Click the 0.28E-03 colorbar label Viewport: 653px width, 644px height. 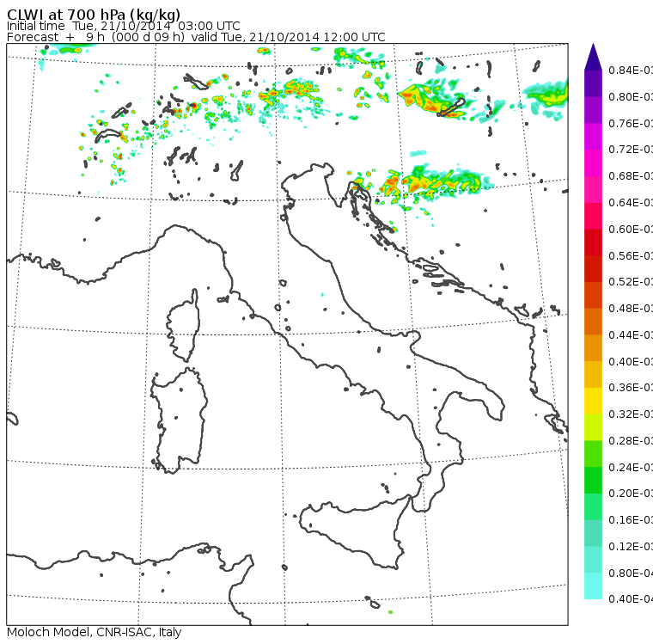(630, 440)
